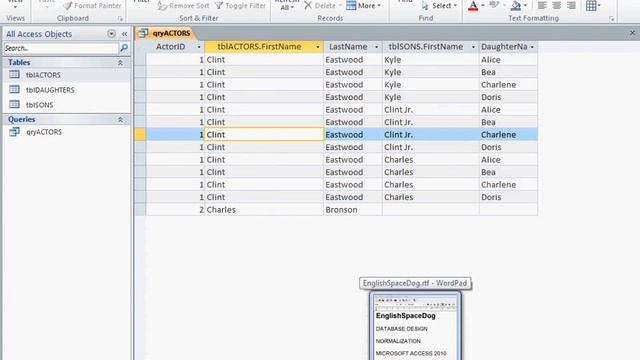The height and width of the screenshot is (360, 640).
Task: Click Remove Sort in the ribbon
Action: [184, 6]
